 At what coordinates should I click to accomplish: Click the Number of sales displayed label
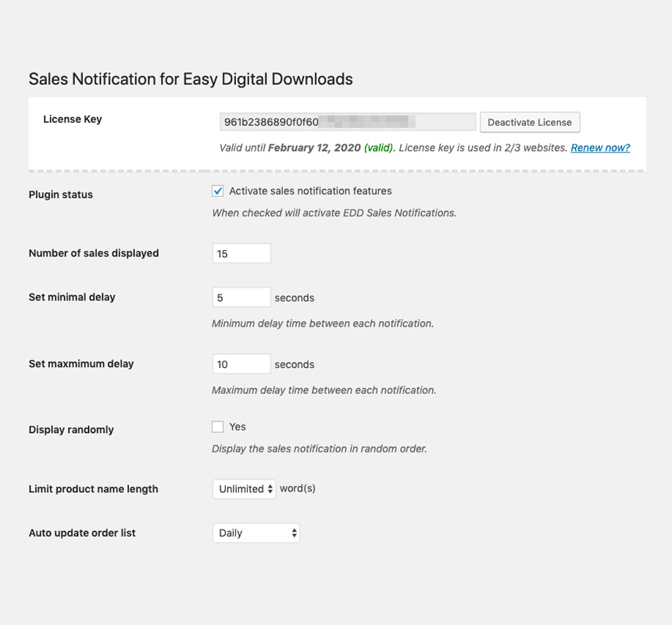tap(94, 253)
